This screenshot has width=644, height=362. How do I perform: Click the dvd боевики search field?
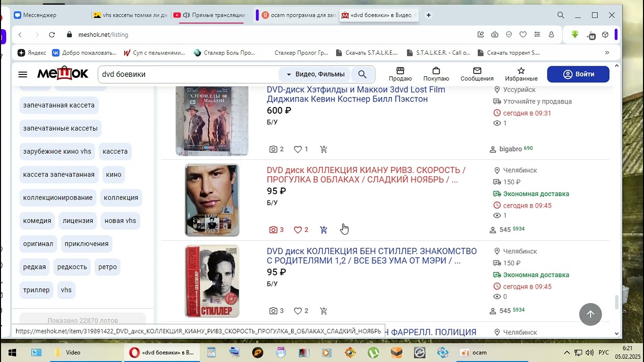click(189, 74)
